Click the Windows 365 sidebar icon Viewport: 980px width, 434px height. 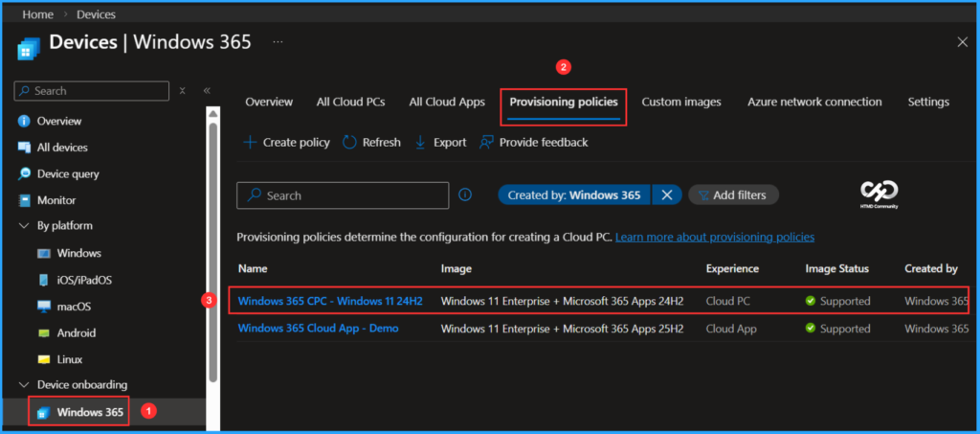tap(43, 412)
